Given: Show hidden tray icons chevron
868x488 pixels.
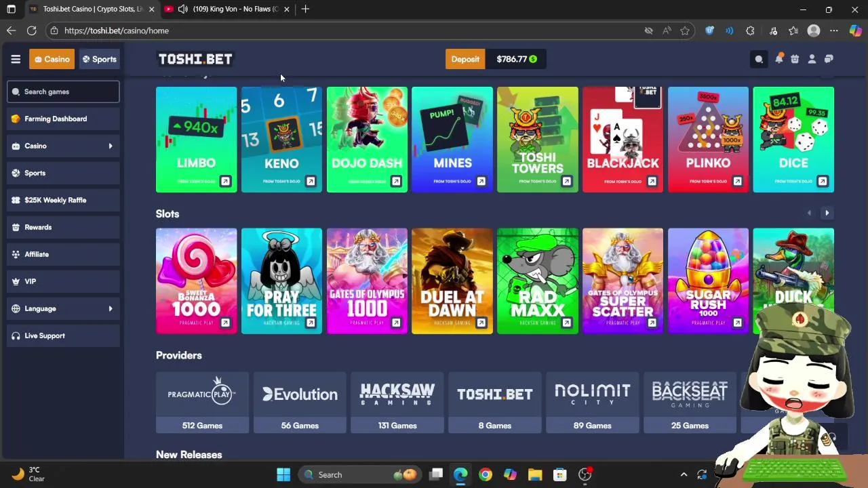Looking at the screenshot, I should [684, 474].
